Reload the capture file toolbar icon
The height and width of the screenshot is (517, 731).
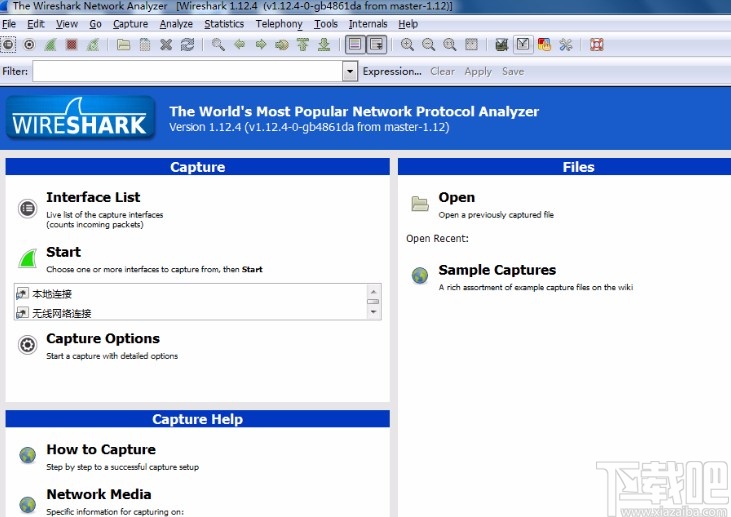[187, 45]
